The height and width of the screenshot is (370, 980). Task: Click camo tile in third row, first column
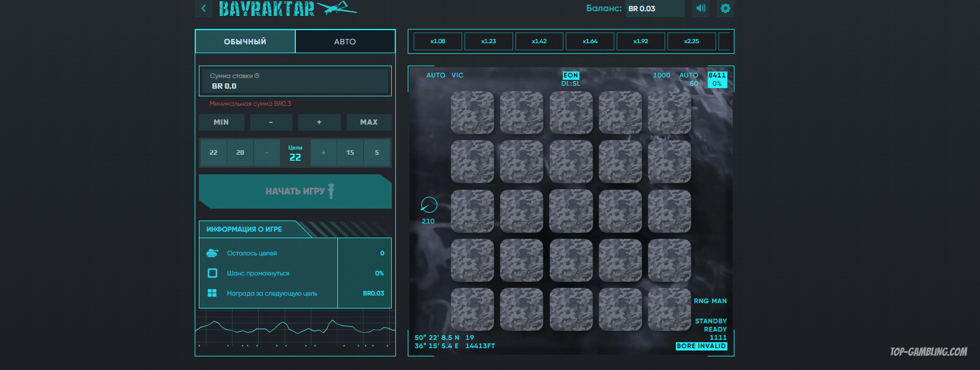[x=472, y=211]
